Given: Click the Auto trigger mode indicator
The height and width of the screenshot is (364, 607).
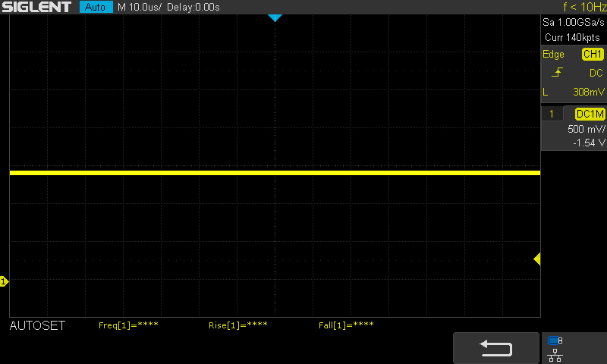Looking at the screenshot, I should [x=96, y=7].
